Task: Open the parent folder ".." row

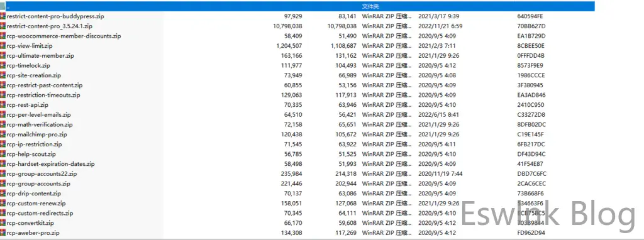Action: (x=297, y=6)
